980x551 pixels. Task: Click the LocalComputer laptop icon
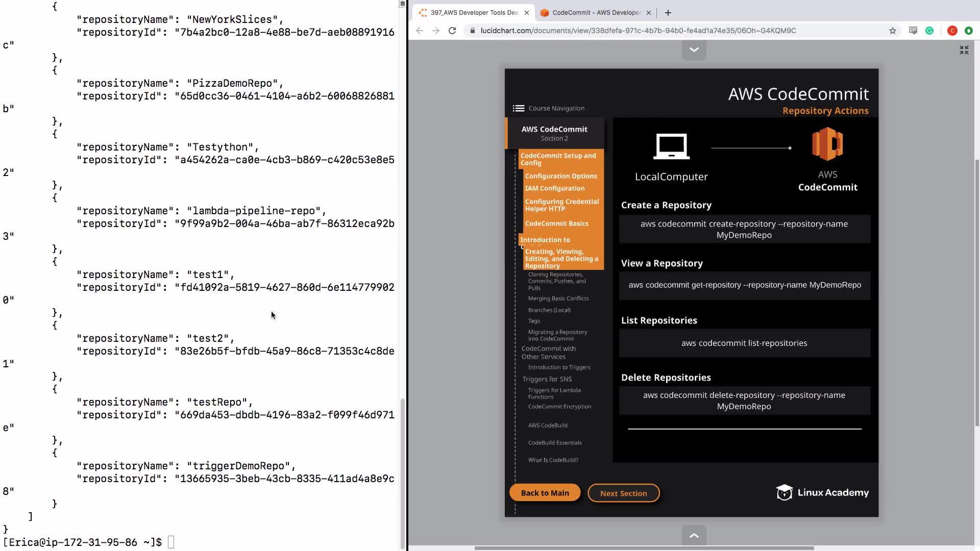pyautogui.click(x=671, y=147)
